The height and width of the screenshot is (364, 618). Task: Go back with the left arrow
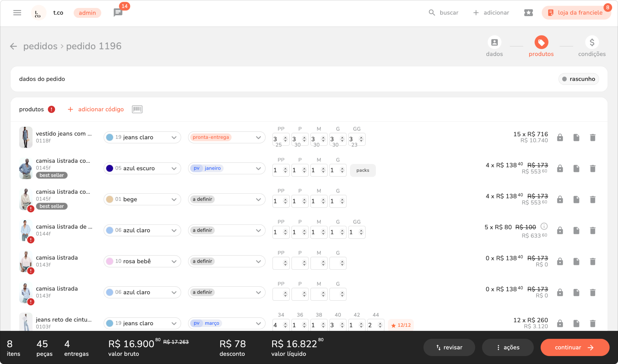click(x=13, y=46)
